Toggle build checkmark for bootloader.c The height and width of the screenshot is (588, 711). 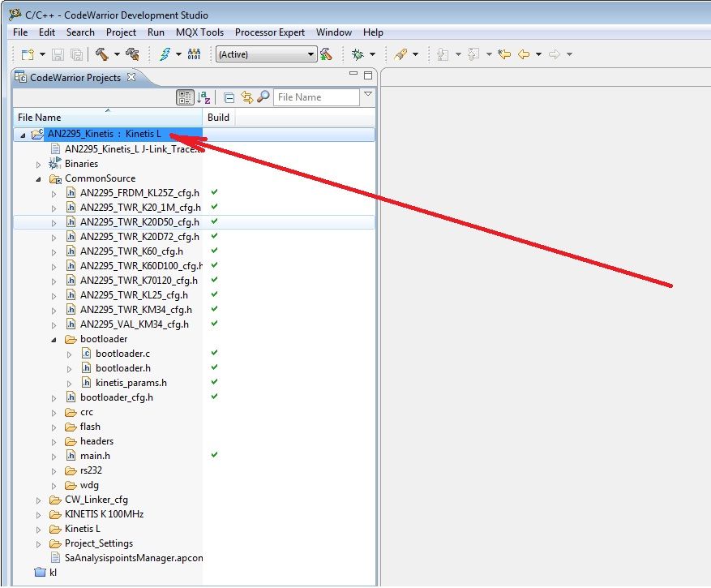coord(215,353)
